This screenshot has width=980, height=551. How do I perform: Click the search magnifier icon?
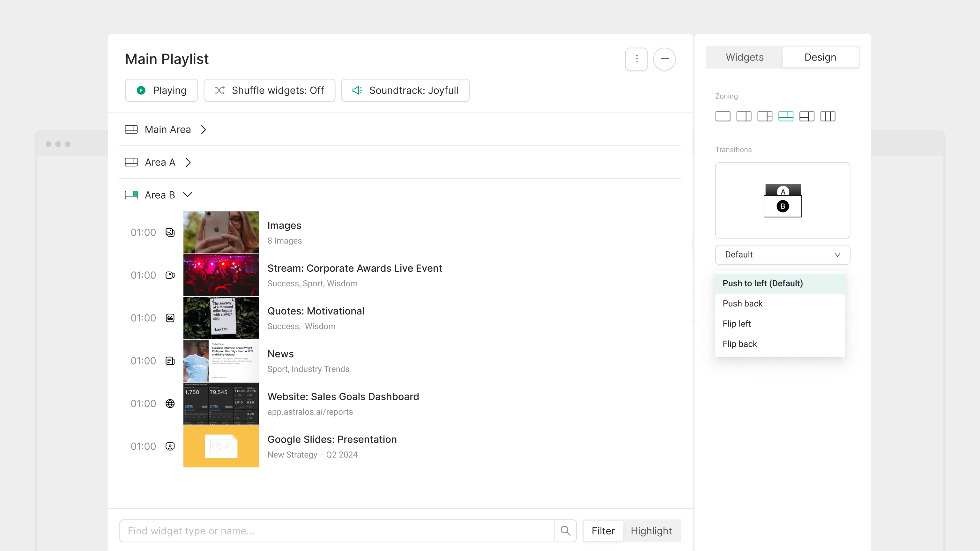coord(565,531)
